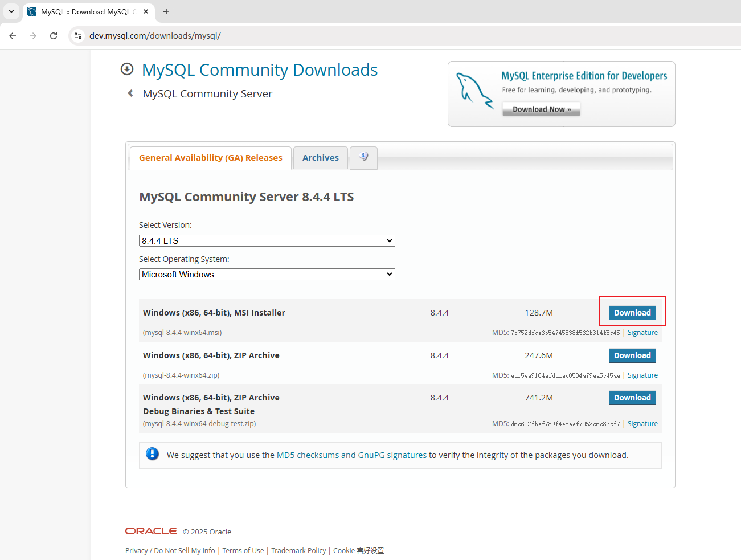Click '(mysql-8.4.4-winx64.msi)' file name

tap(182, 333)
